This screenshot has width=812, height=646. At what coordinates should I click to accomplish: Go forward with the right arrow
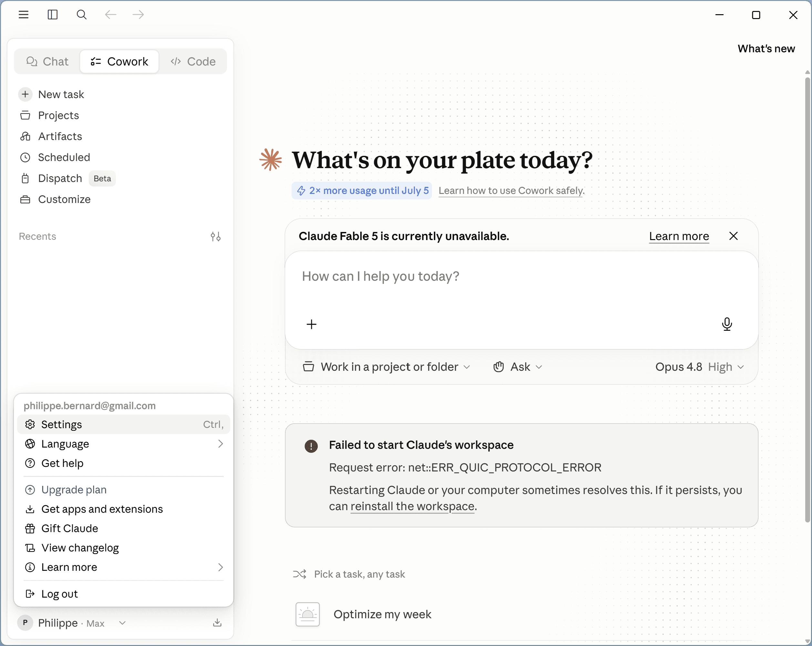(x=138, y=15)
